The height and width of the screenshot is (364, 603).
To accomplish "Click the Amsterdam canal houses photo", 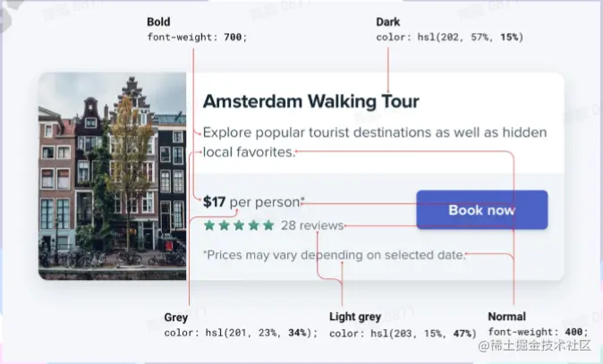I will coord(113,176).
